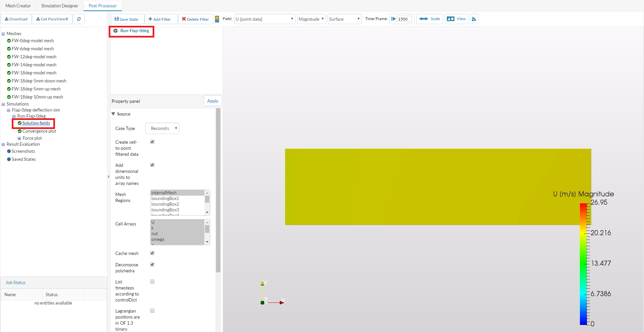Image resolution: width=644 pixels, height=332 pixels.
Task: Click Cell Arrays list scroll-down arrow
Action: (x=207, y=242)
